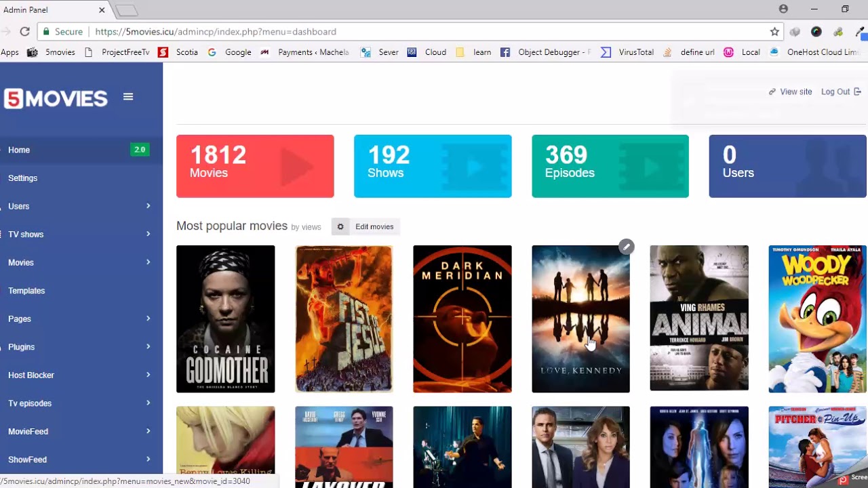The width and height of the screenshot is (868, 488).
Task: Expand the Movies sidebar menu
Action: (81, 262)
